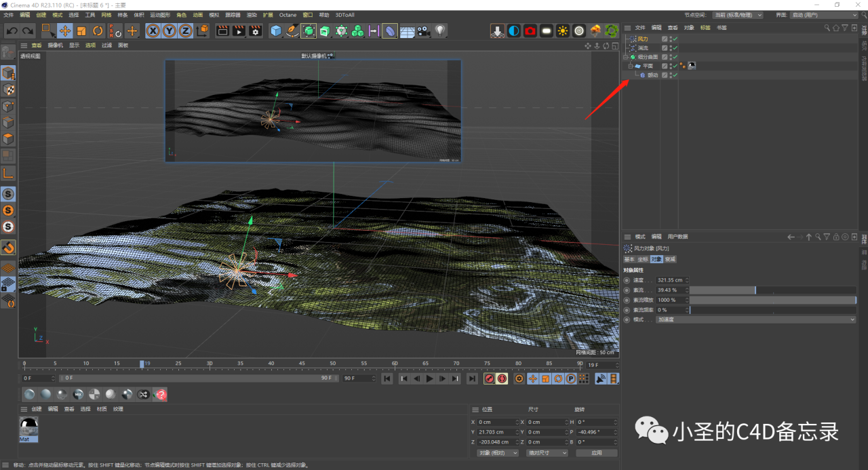
Task: Toggle visibility dots of the 平面 object
Action: pos(671,66)
